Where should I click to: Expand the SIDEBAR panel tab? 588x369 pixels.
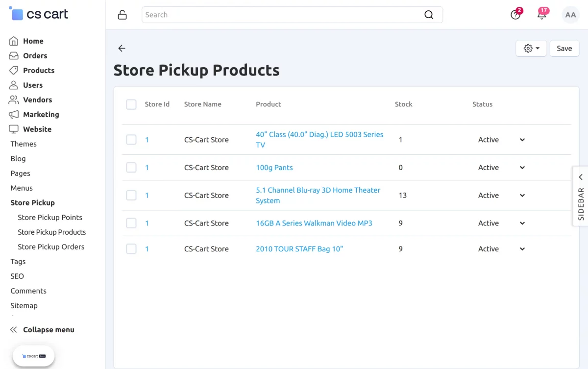[581, 196]
